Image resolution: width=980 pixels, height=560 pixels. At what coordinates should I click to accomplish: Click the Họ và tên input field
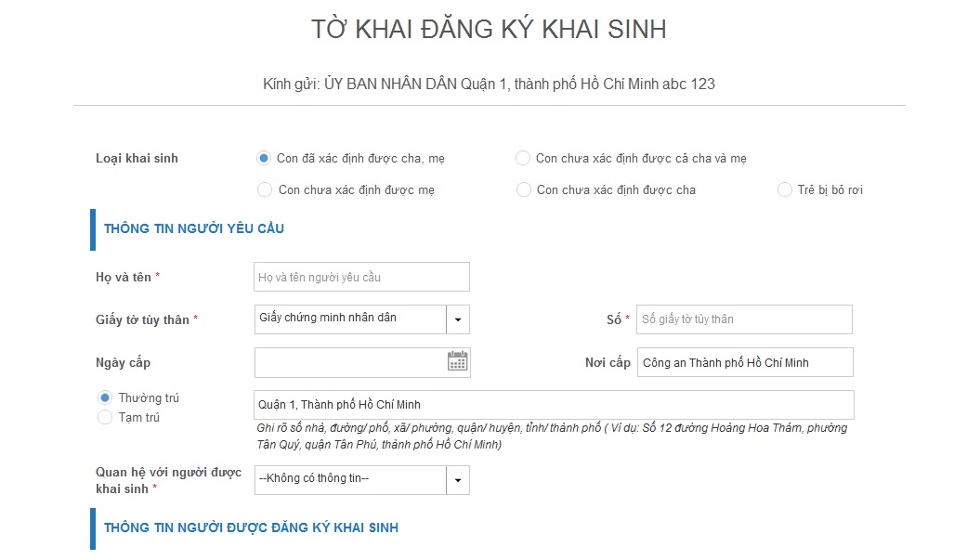pyautogui.click(x=361, y=276)
